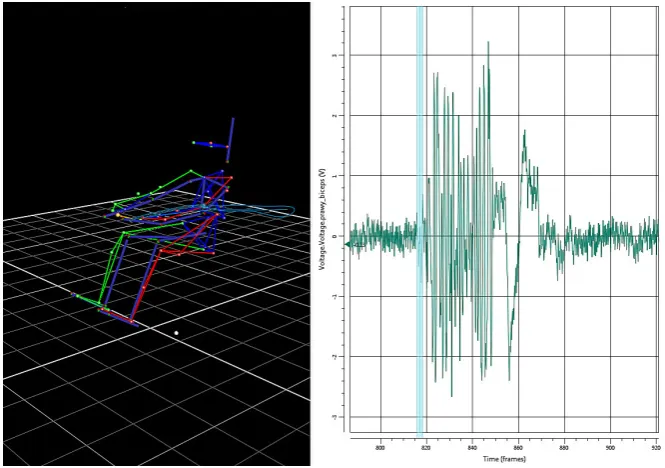Click the 800 tick label on the time axis
Image resolution: width=665 pixels, height=468 pixels.
click(x=381, y=448)
